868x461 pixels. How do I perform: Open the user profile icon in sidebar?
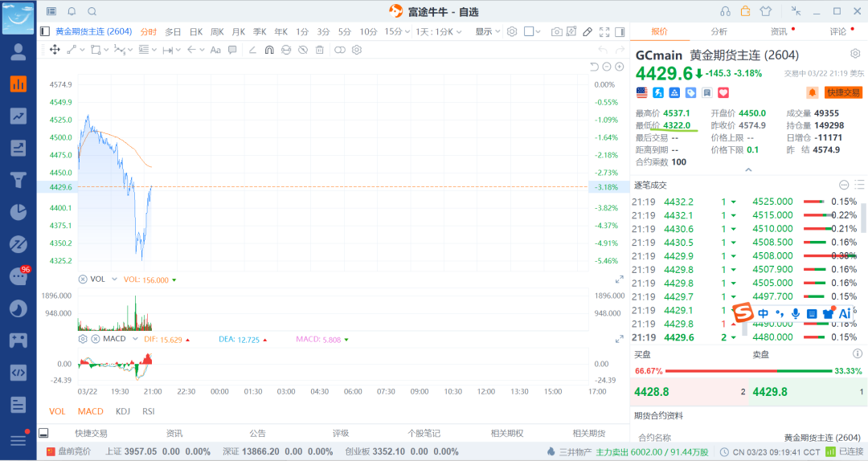[x=18, y=52]
